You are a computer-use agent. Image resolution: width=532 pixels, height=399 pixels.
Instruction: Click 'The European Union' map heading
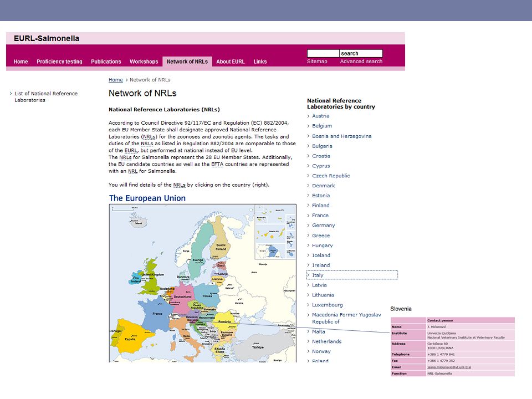pyautogui.click(x=147, y=198)
